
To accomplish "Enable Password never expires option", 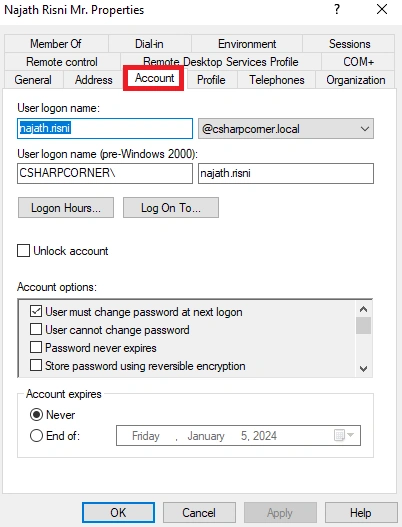I will coord(36,347).
